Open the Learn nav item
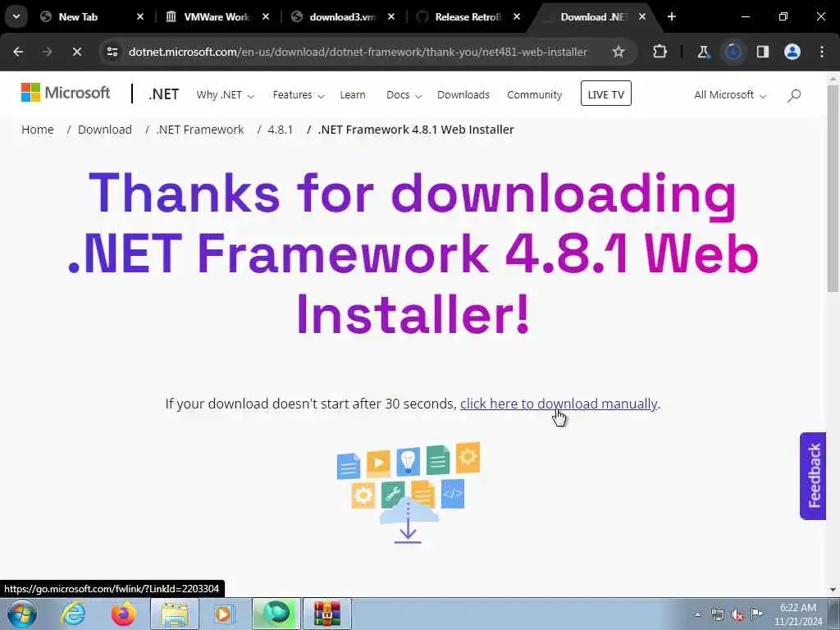This screenshot has width=840, height=630. (353, 95)
